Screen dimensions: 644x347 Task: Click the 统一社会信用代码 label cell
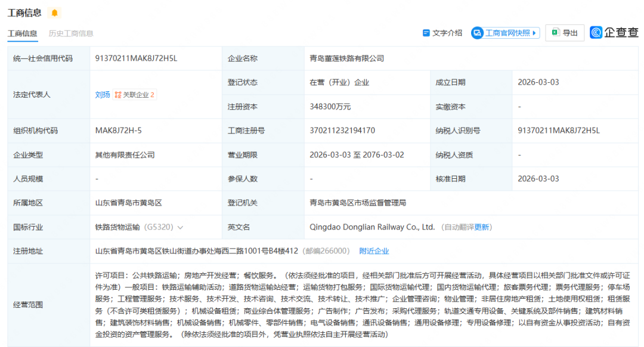tap(48, 58)
